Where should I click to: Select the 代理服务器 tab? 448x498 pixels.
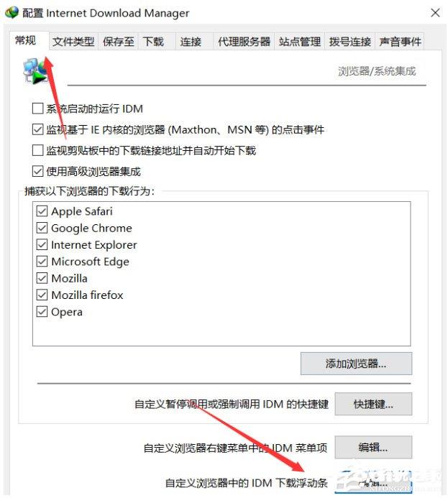click(244, 42)
